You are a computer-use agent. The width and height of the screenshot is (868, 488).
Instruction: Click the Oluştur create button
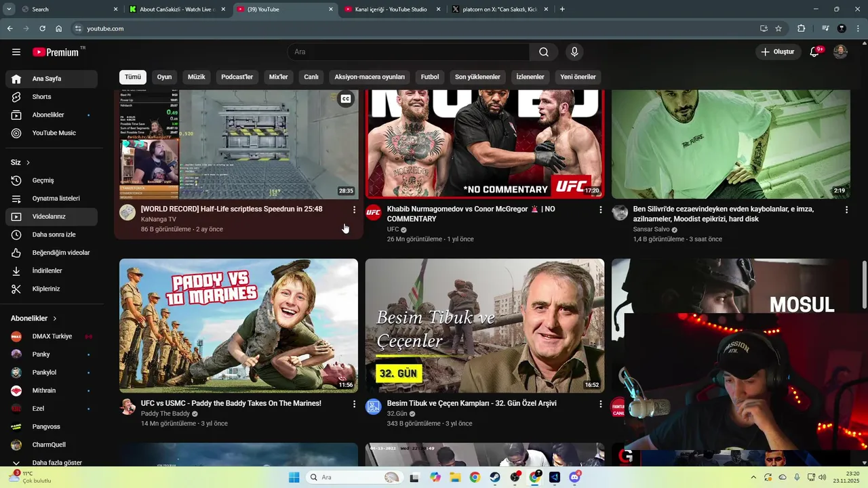(x=777, y=52)
